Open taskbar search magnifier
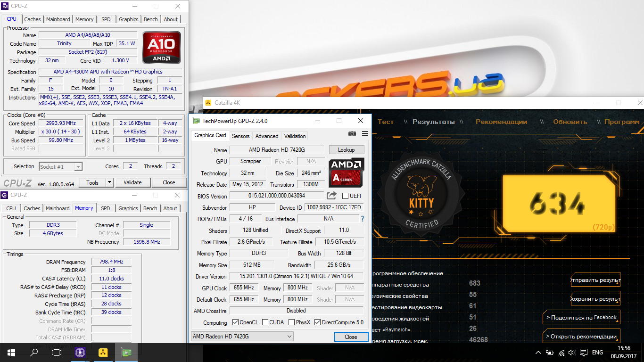Viewport: 644px width, 362px height. [x=34, y=352]
